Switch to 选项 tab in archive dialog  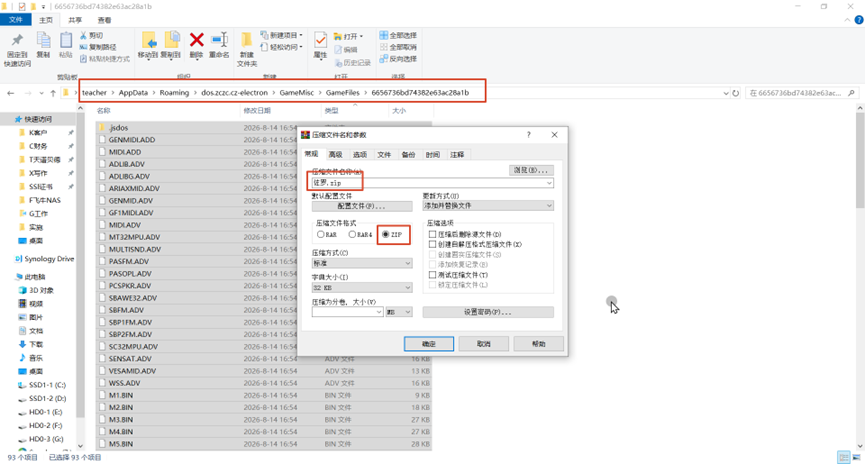pos(360,154)
